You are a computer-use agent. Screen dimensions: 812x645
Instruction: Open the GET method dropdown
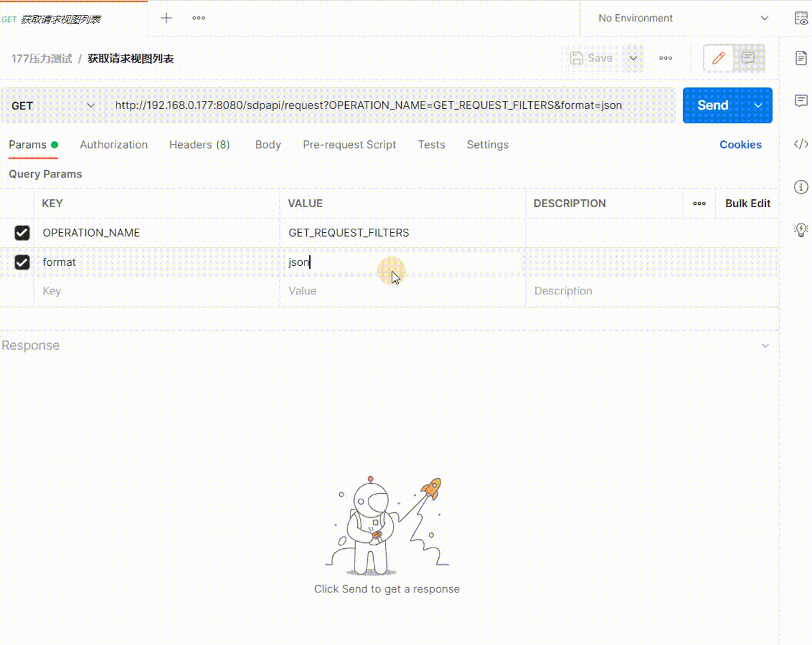coord(53,106)
